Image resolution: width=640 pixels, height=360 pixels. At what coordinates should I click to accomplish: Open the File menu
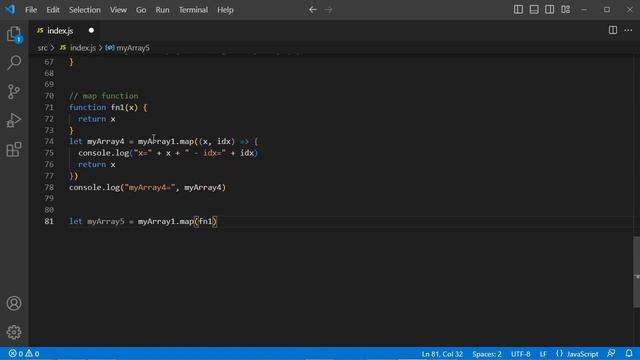(x=31, y=10)
